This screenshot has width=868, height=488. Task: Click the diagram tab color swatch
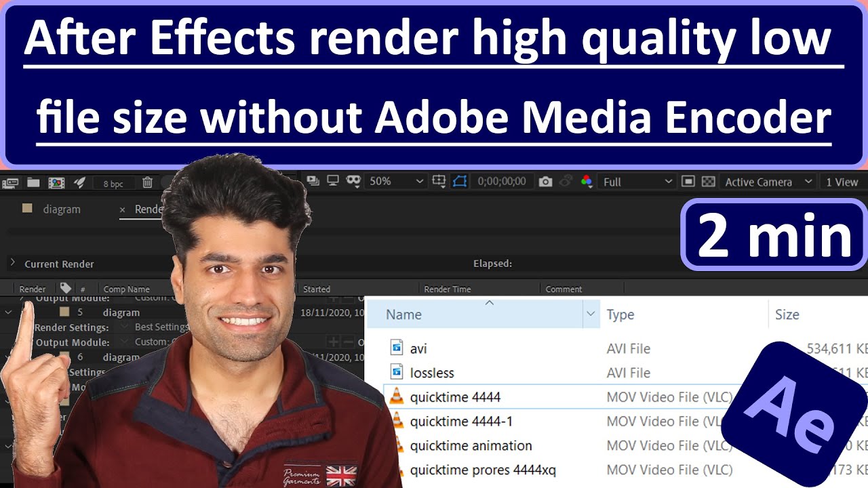pyautogui.click(x=27, y=209)
